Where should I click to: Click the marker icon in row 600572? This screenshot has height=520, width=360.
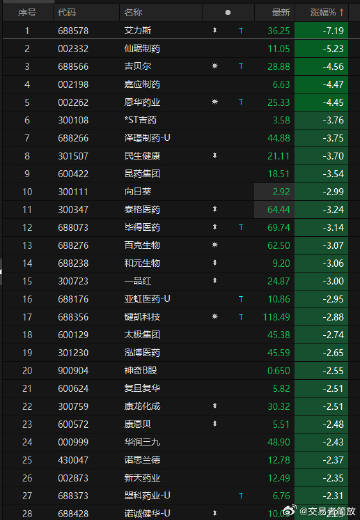click(x=215, y=424)
